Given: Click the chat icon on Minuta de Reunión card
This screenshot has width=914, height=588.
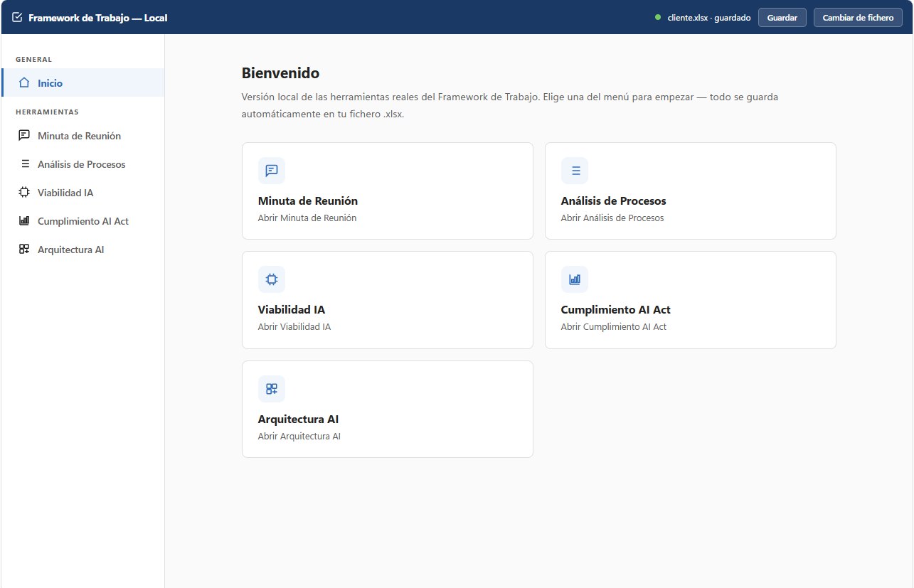Looking at the screenshot, I should coord(271,171).
